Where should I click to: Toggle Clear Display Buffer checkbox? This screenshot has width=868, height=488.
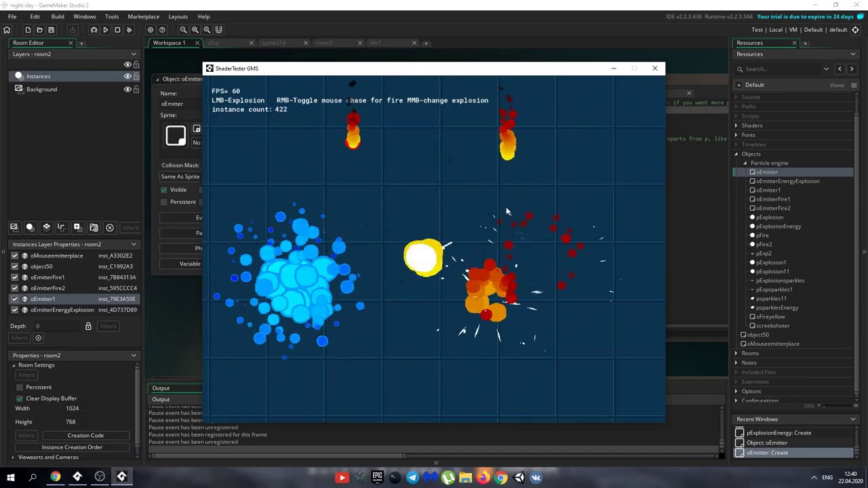[x=20, y=399]
